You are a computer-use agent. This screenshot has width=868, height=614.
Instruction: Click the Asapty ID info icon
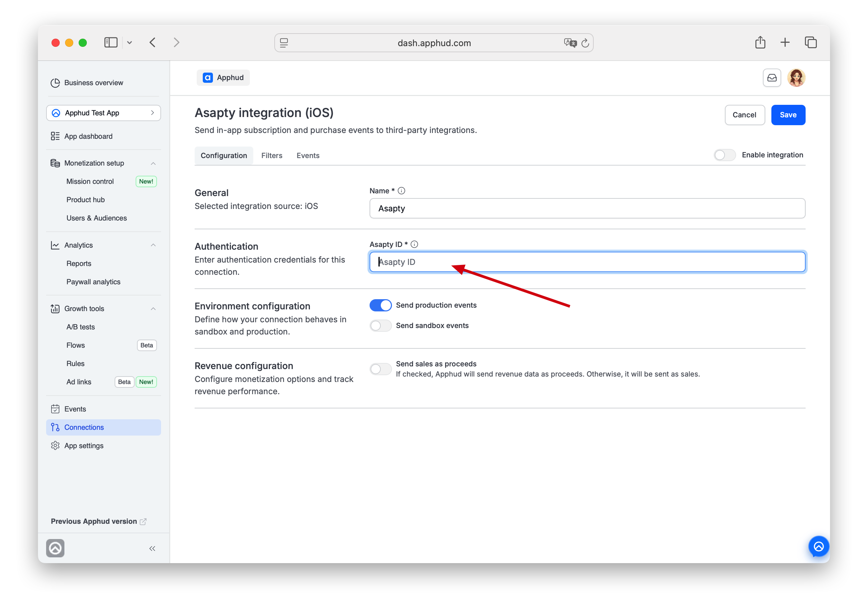(414, 244)
